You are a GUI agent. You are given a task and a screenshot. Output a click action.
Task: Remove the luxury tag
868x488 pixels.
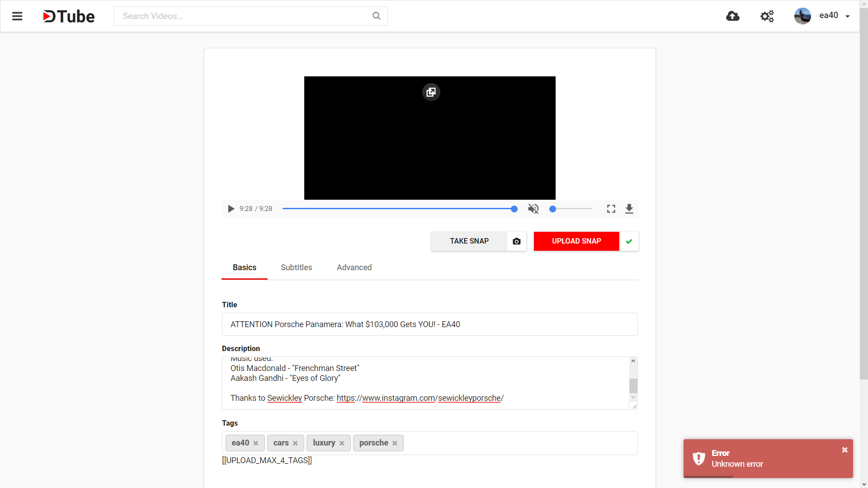click(x=342, y=443)
